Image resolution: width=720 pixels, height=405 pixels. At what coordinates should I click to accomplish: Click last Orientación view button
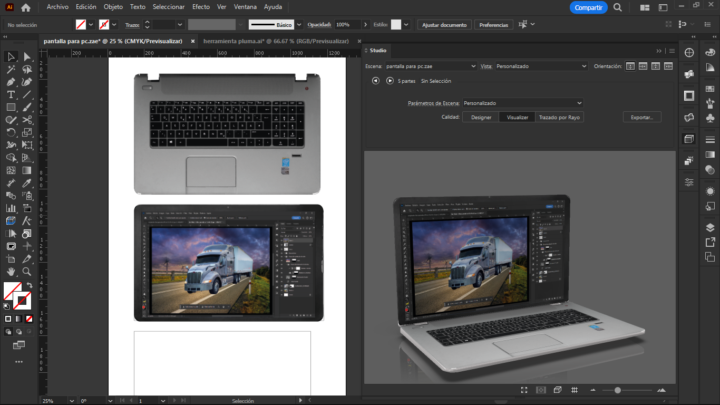[x=669, y=67]
